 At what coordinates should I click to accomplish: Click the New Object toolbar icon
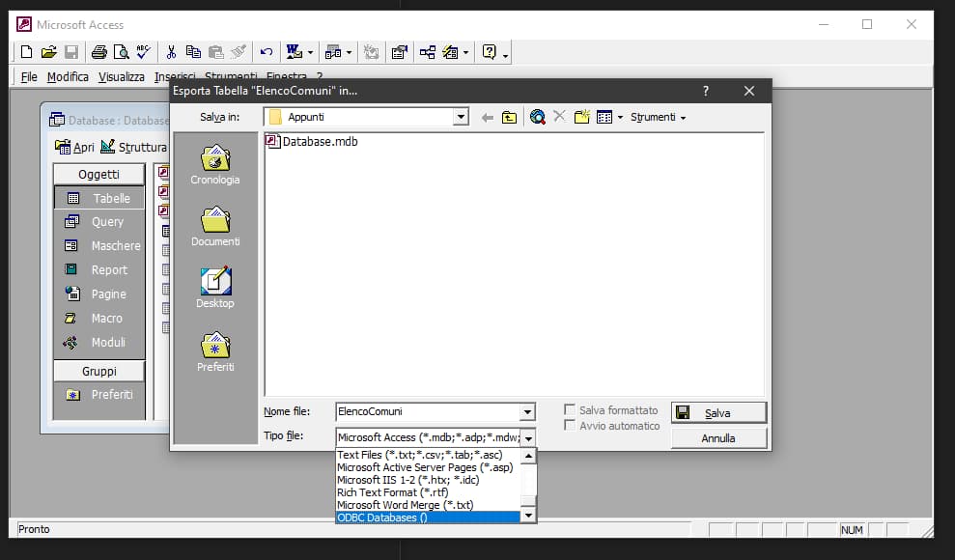[x=451, y=52]
